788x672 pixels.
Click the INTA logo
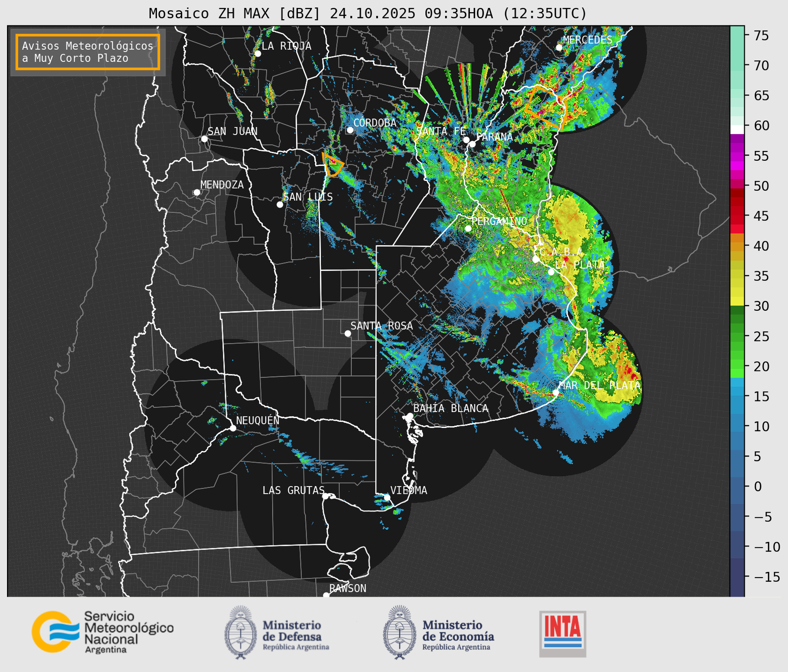point(563,634)
